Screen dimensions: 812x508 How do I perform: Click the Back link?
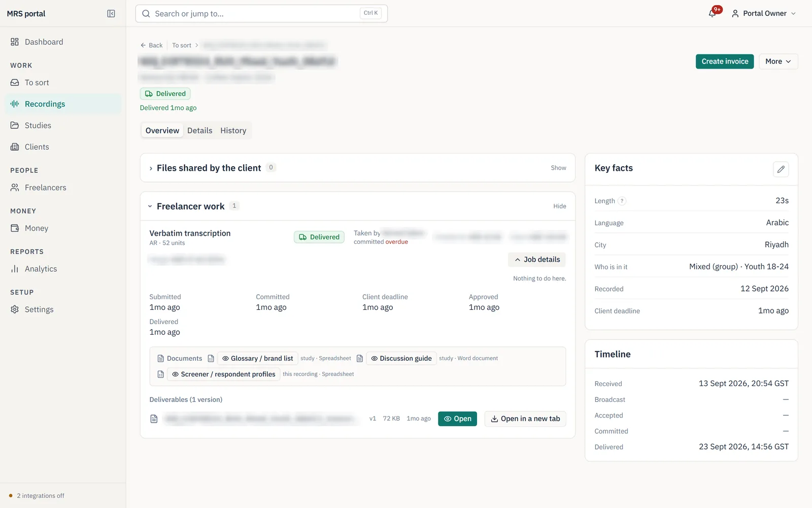151,45
